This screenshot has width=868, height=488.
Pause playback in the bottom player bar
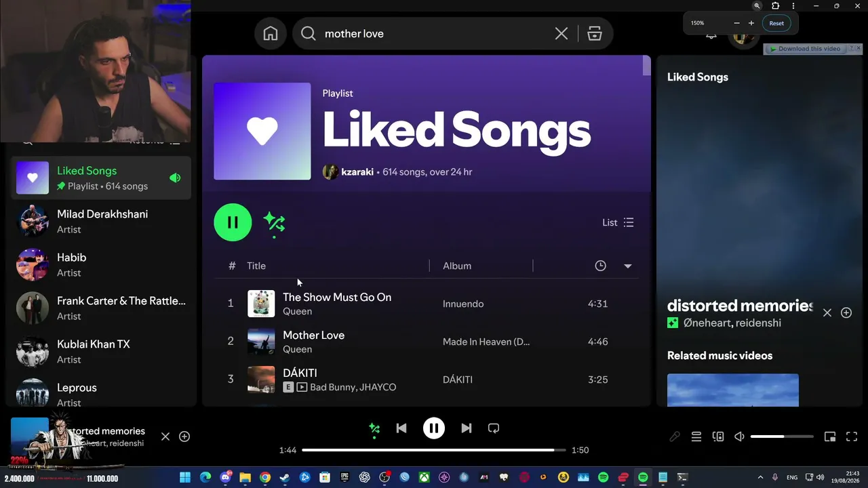(x=434, y=428)
